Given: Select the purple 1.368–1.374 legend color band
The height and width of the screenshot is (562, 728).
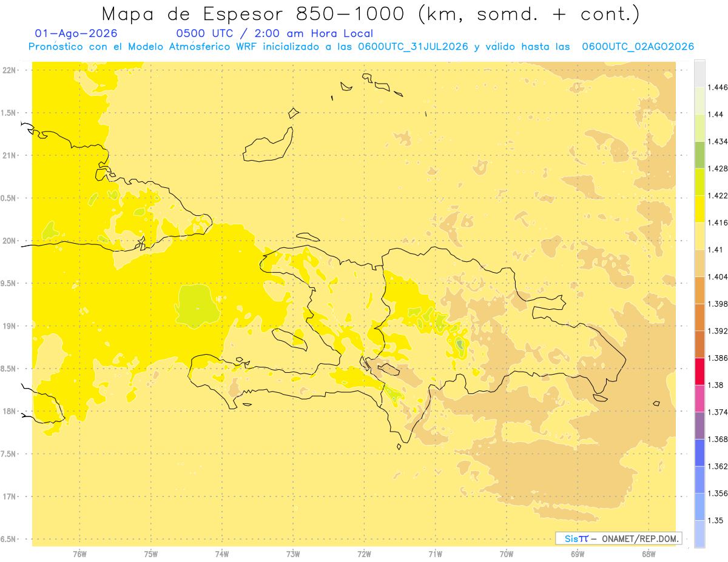Looking at the screenshot, I should [699, 426].
